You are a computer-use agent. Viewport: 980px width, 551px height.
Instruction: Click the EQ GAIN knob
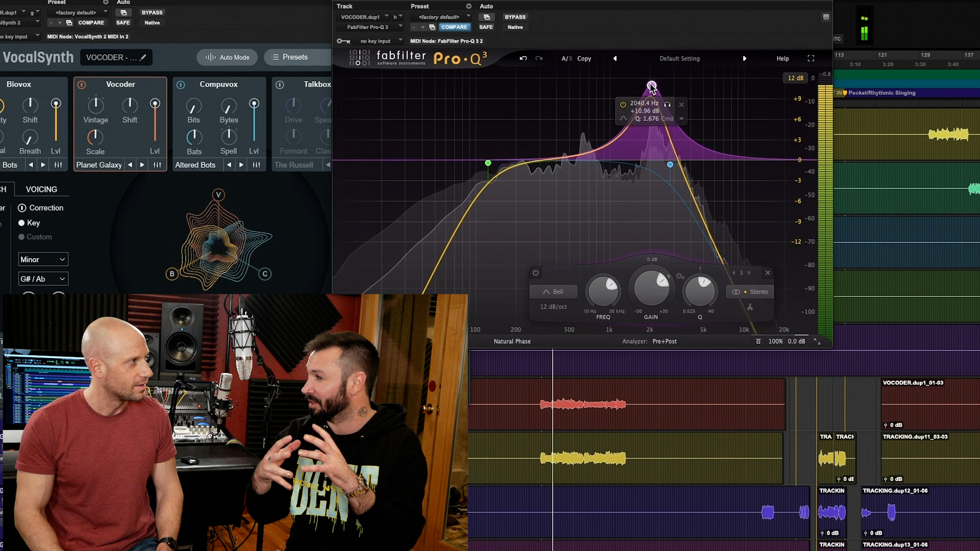click(651, 288)
